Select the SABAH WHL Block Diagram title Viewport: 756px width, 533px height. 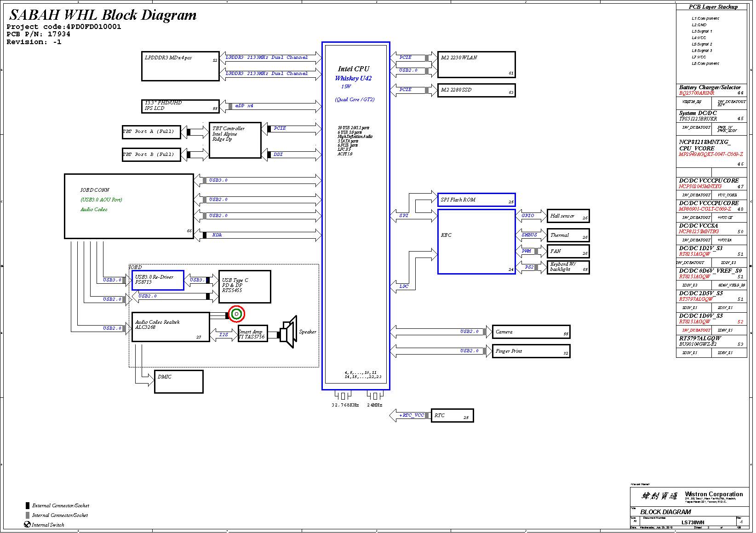coord(103,15)
